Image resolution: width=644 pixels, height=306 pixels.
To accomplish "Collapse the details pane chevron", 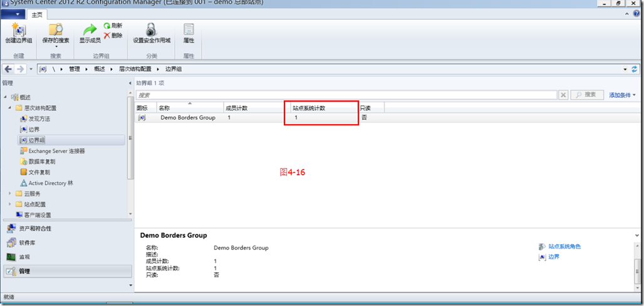I will point(637,235).
